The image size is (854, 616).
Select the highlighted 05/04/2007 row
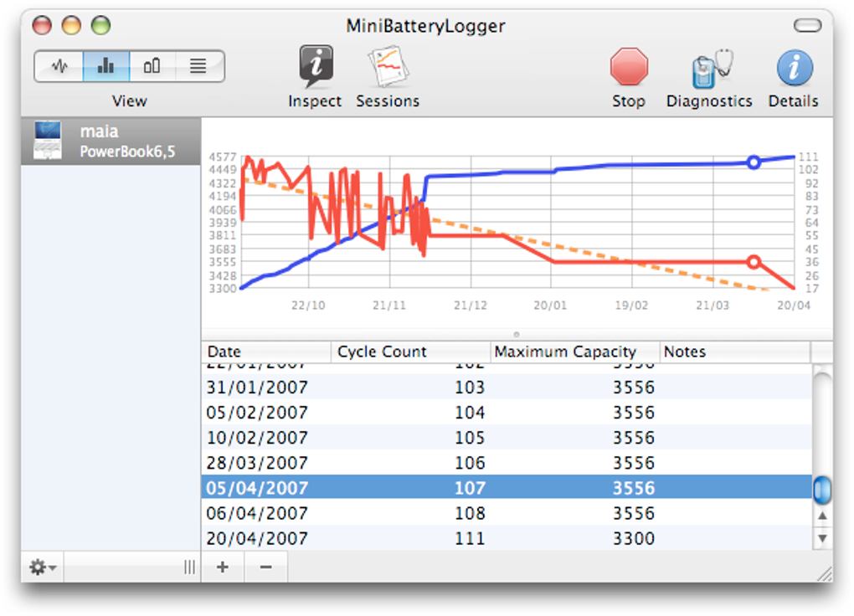[x=507, y=487]
